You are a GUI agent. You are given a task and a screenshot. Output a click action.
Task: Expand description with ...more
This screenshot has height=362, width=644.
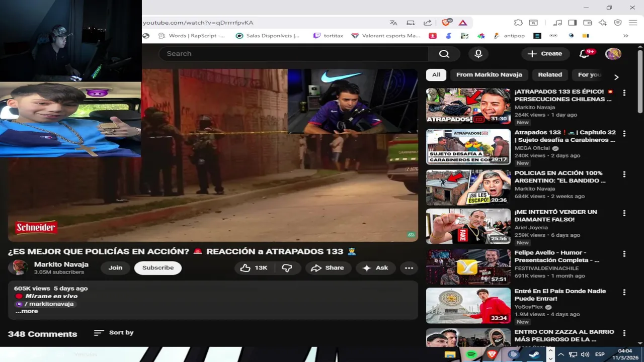point(27,311)
